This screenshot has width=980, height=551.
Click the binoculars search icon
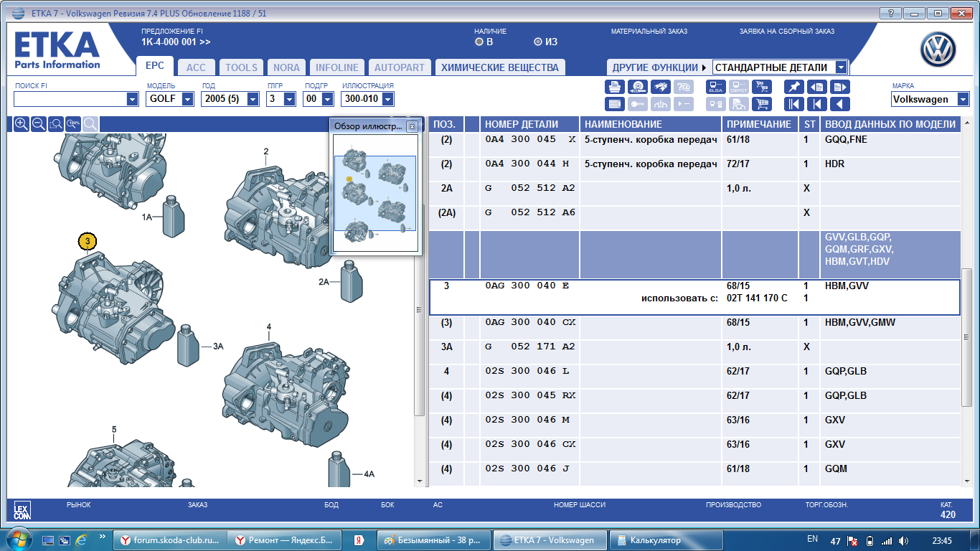661,87
